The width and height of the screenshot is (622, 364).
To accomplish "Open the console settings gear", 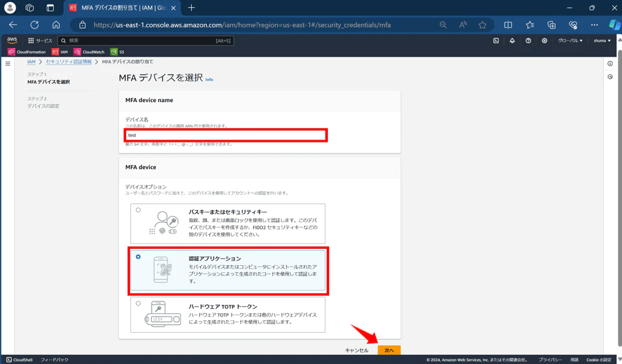I will click(545, 40).
